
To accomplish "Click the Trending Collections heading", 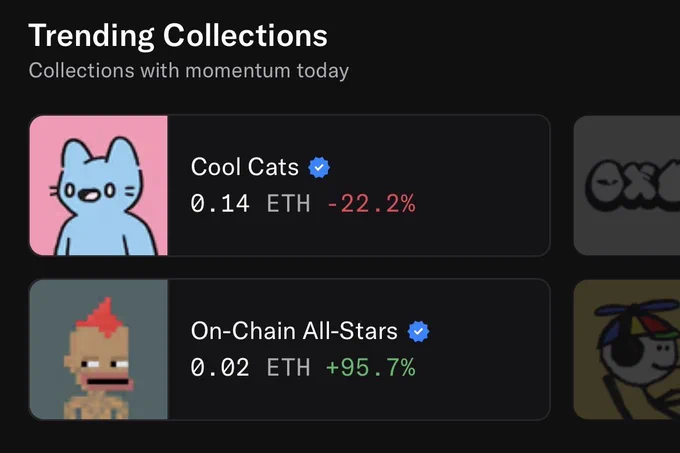I will (178, 35).
